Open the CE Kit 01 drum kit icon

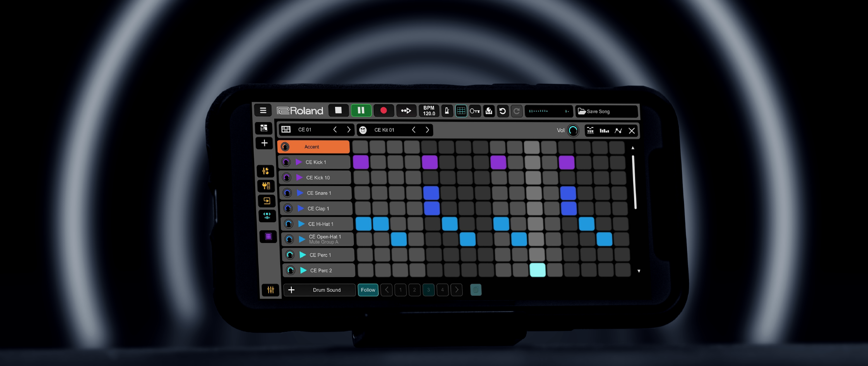[x=363, y=130]
